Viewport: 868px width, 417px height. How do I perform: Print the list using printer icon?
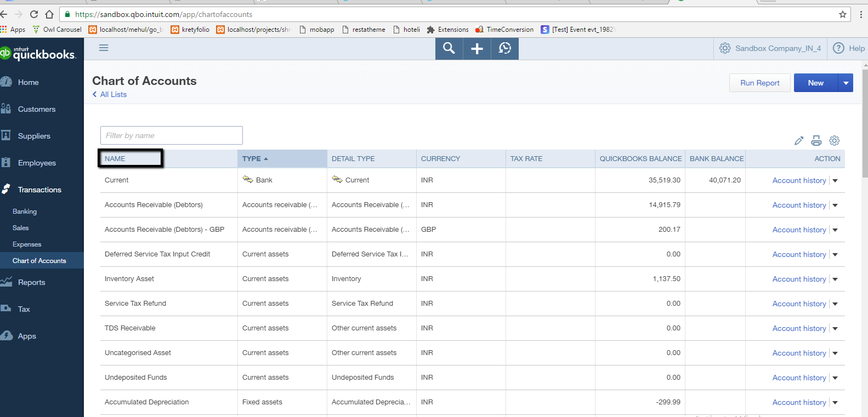(816, 141)
